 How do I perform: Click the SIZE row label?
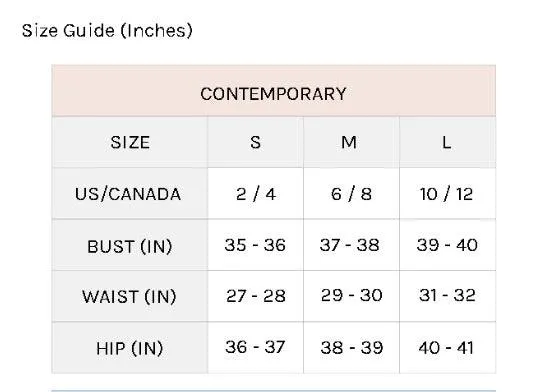(130, 142)
